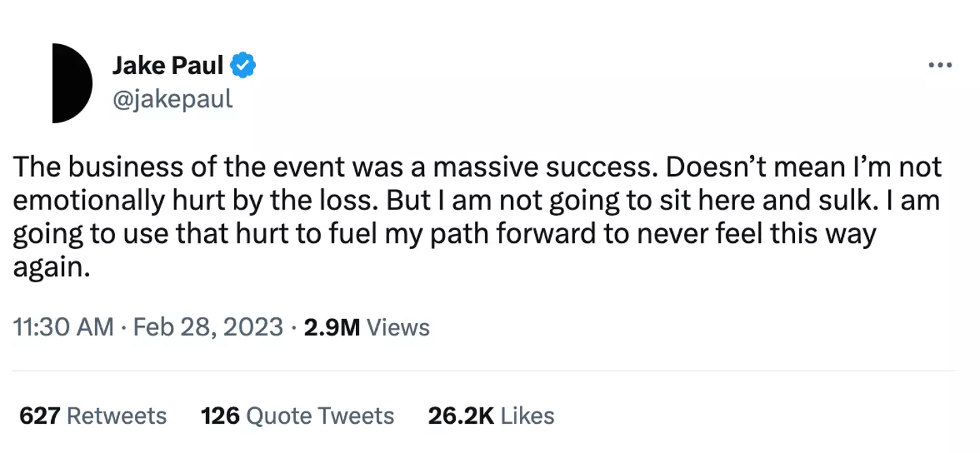The height and width of the screenshot is (453, 980).
Task: Click the word Views beside 2.9M
Action: click(x=398, y=328)
